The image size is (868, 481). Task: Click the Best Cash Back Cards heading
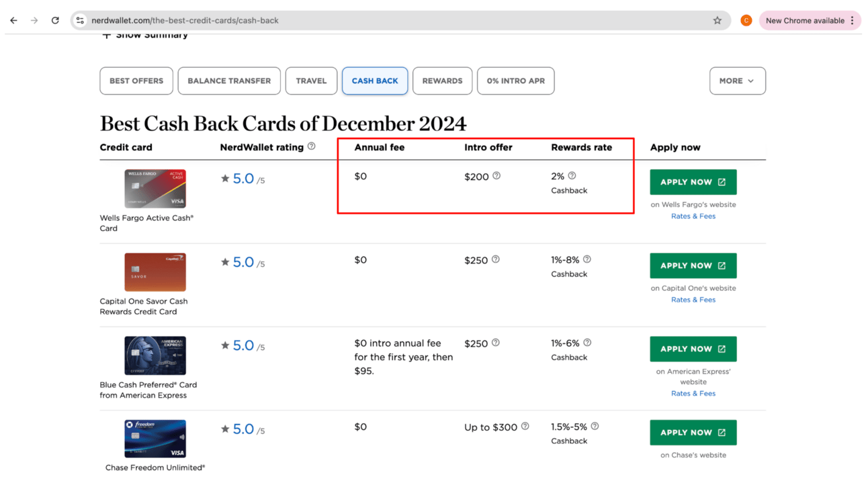click(x=283, y=124)
